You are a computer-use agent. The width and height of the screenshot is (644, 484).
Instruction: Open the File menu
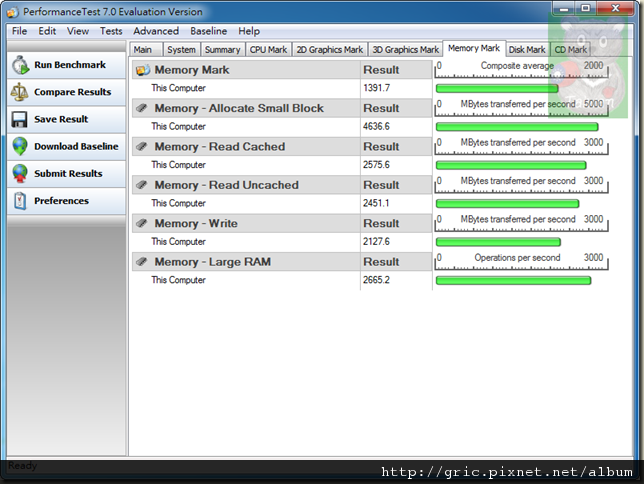[19, 31]
